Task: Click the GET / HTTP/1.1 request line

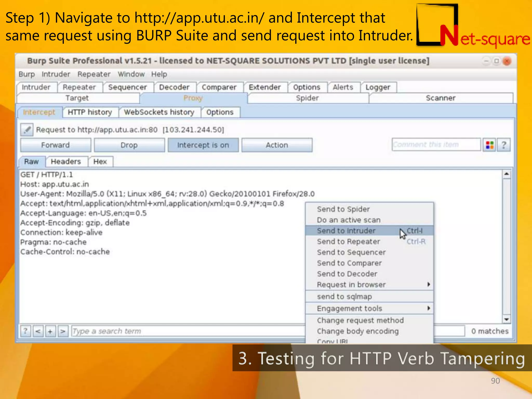Action: [x=47, y=175]
